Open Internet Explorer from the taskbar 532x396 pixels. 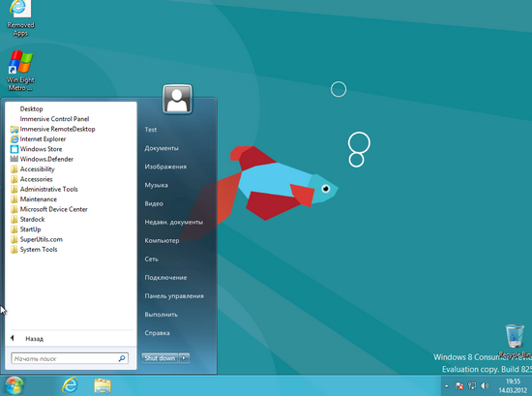tap(71, 385)
